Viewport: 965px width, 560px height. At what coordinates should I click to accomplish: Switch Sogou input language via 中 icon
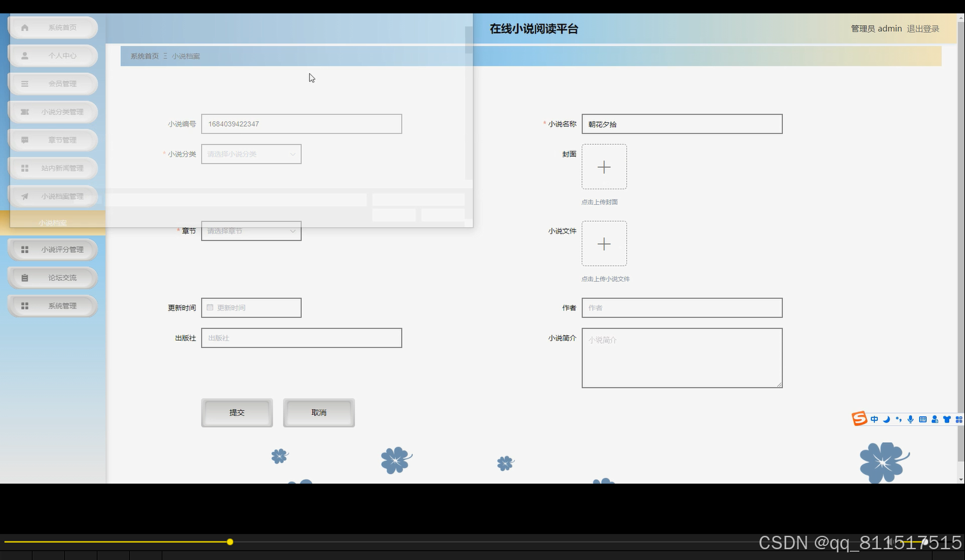[x=874, y=419]
